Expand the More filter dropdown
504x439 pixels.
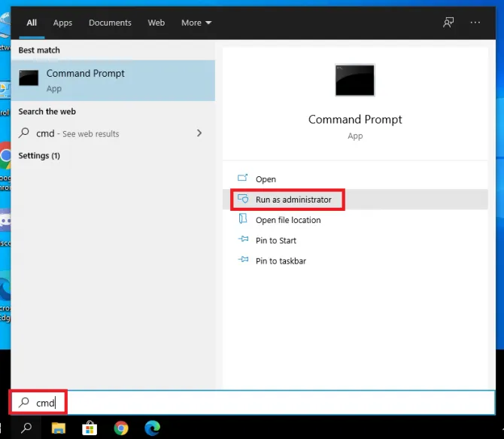point(196,23)
